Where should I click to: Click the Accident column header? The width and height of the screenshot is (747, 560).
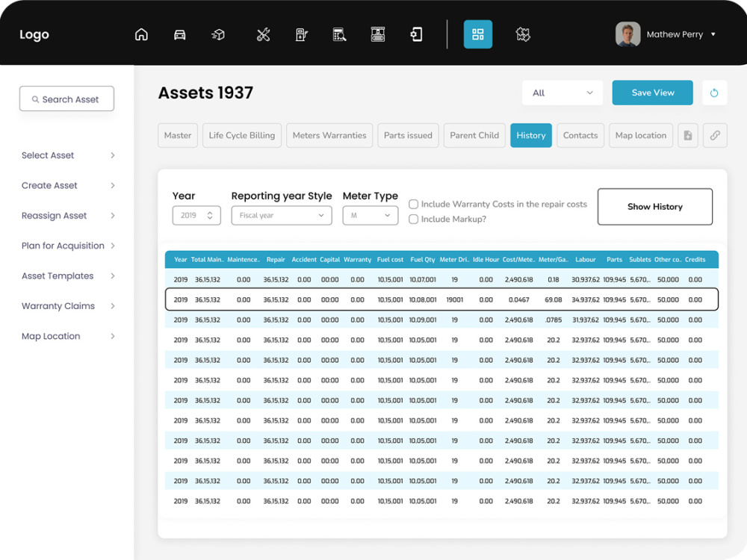tap(304, 260)
